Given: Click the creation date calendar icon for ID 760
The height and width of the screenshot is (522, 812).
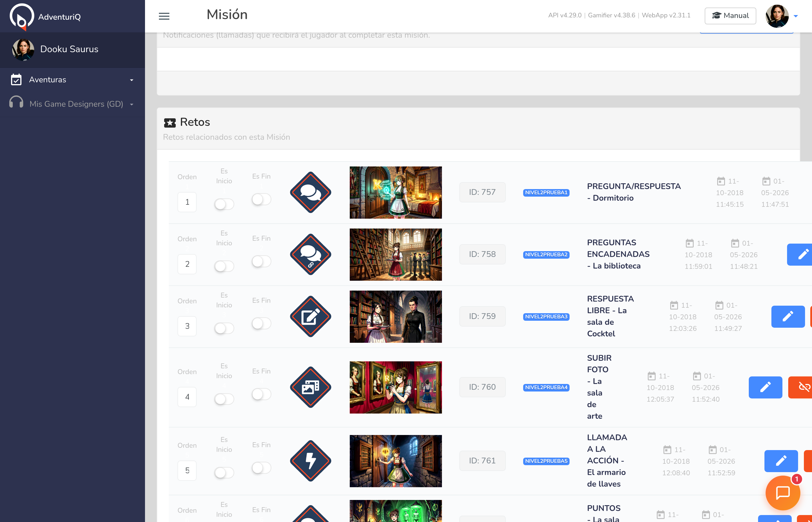Looking at the screenshot, I should [651, 376].
